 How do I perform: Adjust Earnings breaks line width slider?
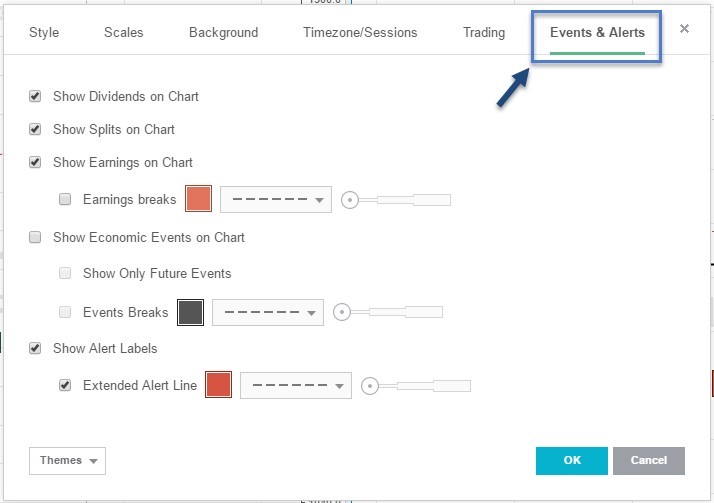[396, 200]
